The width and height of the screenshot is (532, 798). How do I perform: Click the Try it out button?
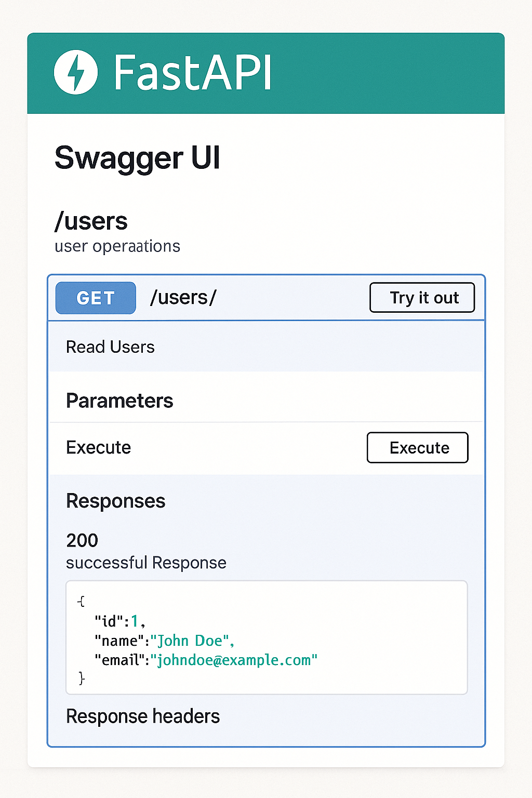click(422, 298)
